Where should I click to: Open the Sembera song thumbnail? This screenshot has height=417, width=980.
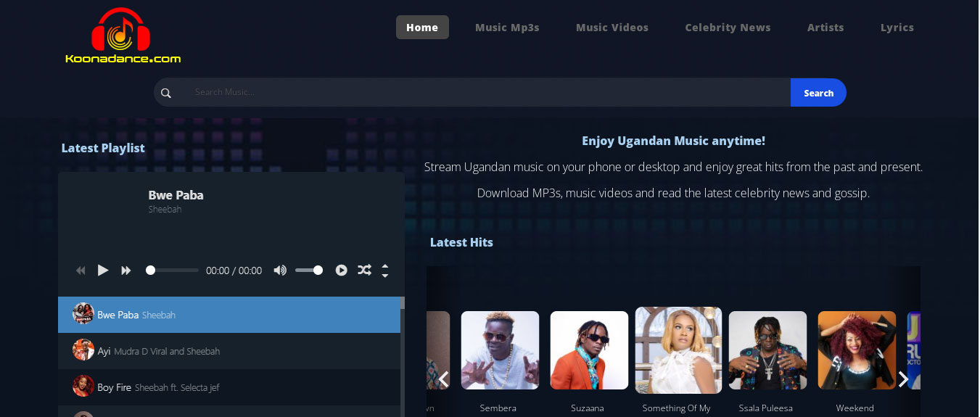coord(500,350)
